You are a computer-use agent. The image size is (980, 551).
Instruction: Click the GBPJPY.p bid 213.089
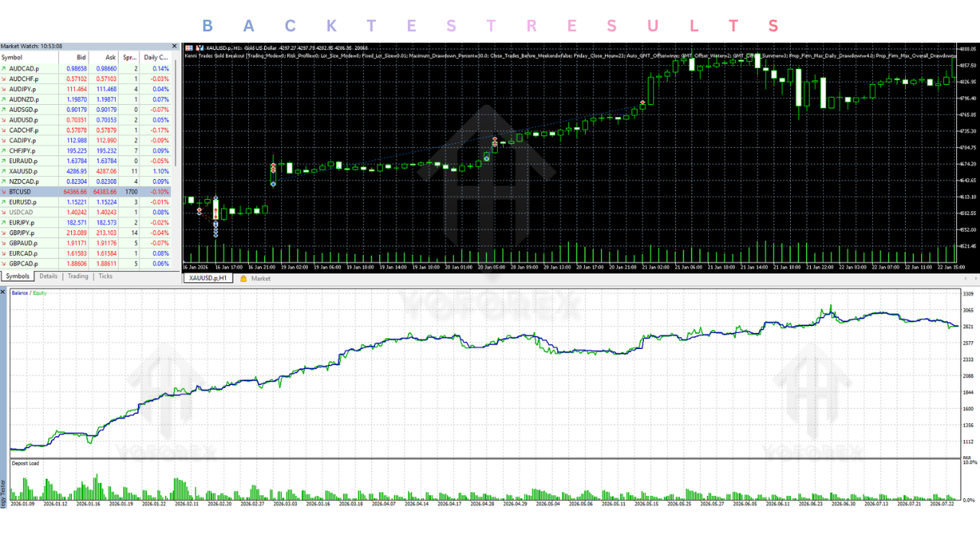pyautogui.click(x=77, y=233)
